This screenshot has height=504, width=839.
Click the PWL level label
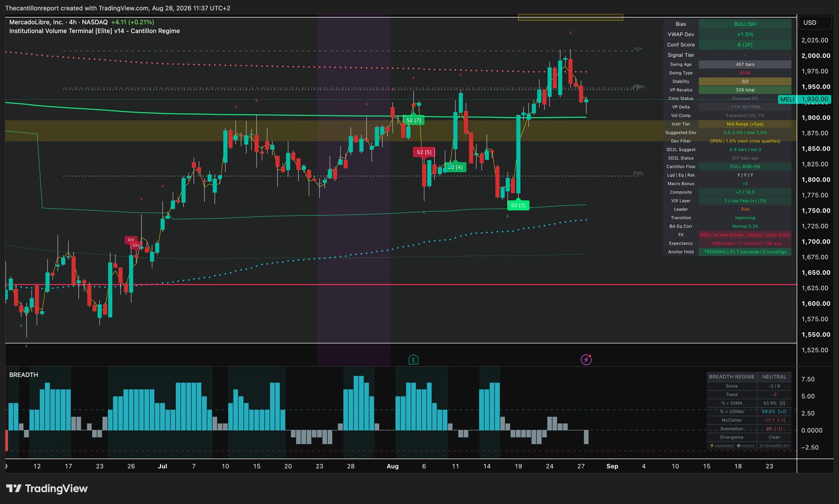pos(638,173)
